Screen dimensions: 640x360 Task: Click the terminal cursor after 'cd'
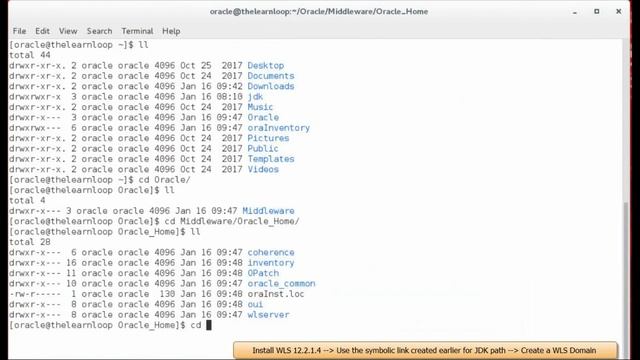209,325
